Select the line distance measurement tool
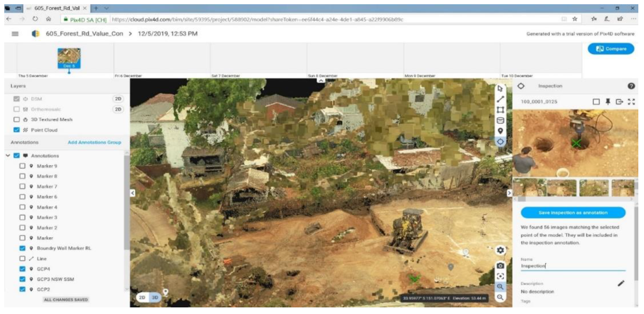The image size is (644, 314). (500, 99)
